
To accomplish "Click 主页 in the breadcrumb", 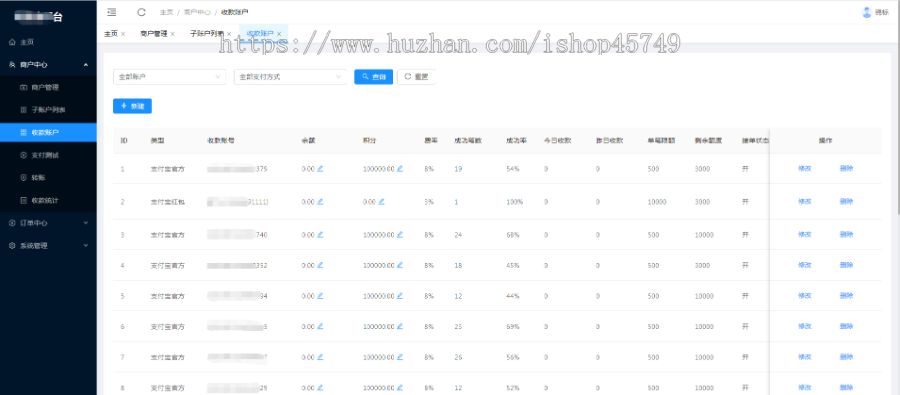I will [x=166, y=12].
